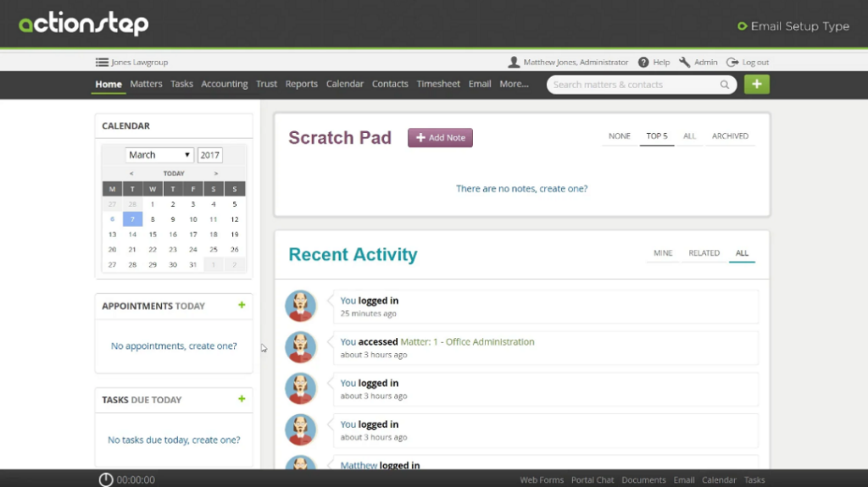Screen dimensions: 868x487
Task: Click the Log out link text
Action: click(755, 62)
